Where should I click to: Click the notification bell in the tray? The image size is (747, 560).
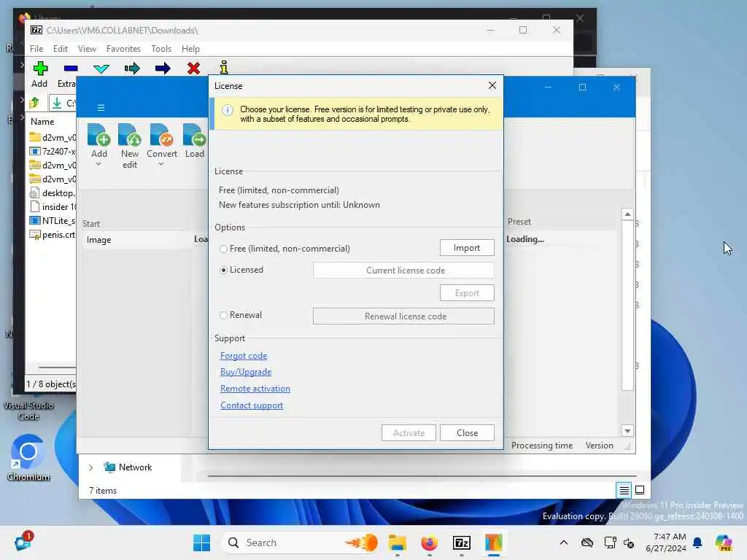click(697, 542)
